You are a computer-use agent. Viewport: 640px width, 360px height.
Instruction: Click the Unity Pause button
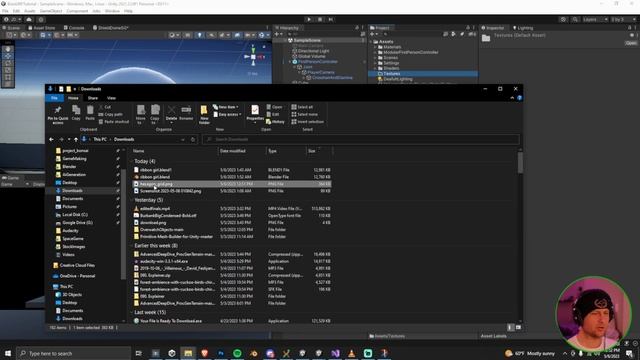[x=320, y=19]
